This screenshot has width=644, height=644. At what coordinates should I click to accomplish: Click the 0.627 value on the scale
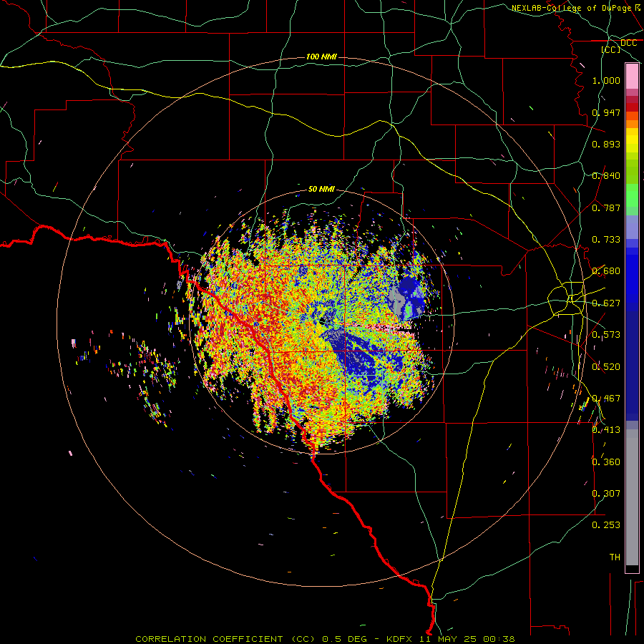(606, 303)
